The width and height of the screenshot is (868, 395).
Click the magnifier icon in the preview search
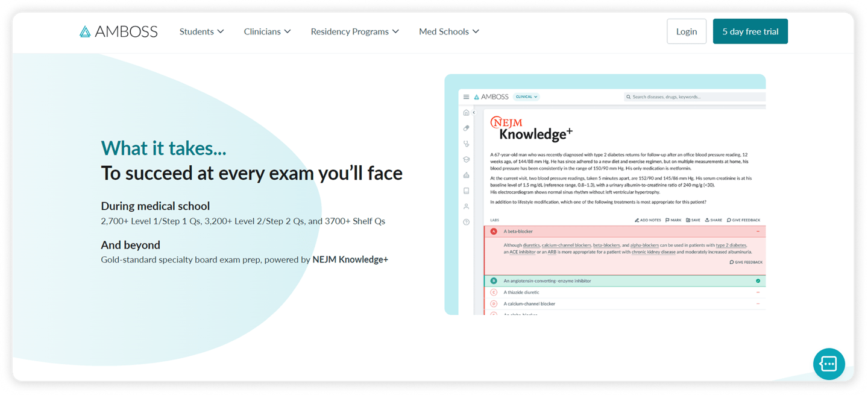628,96
